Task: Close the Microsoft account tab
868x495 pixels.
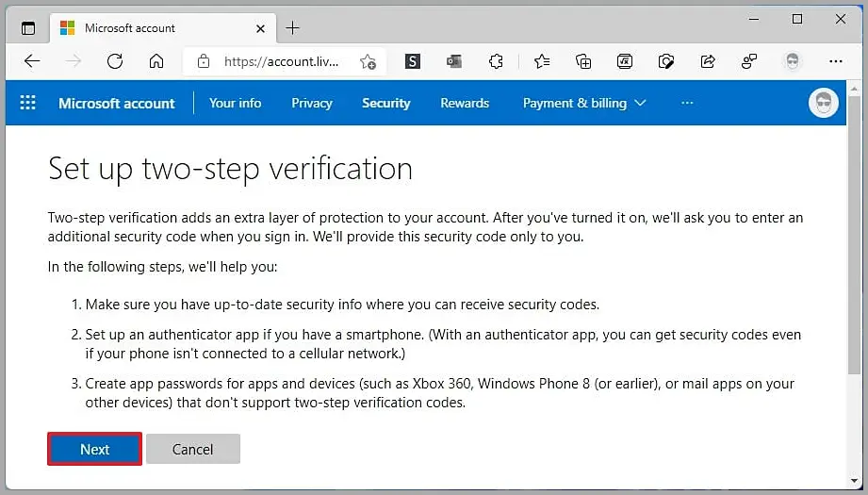Action: coord(260,28)
